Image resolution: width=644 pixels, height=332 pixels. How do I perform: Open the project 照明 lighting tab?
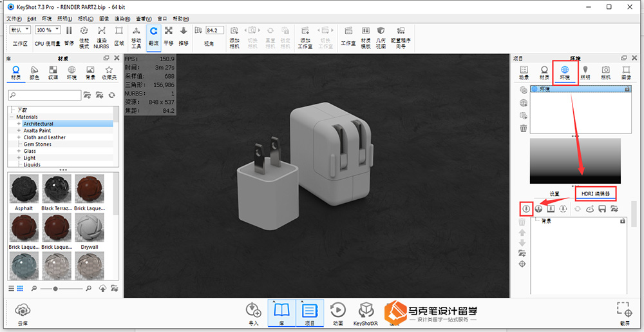[x=585, y=73]
